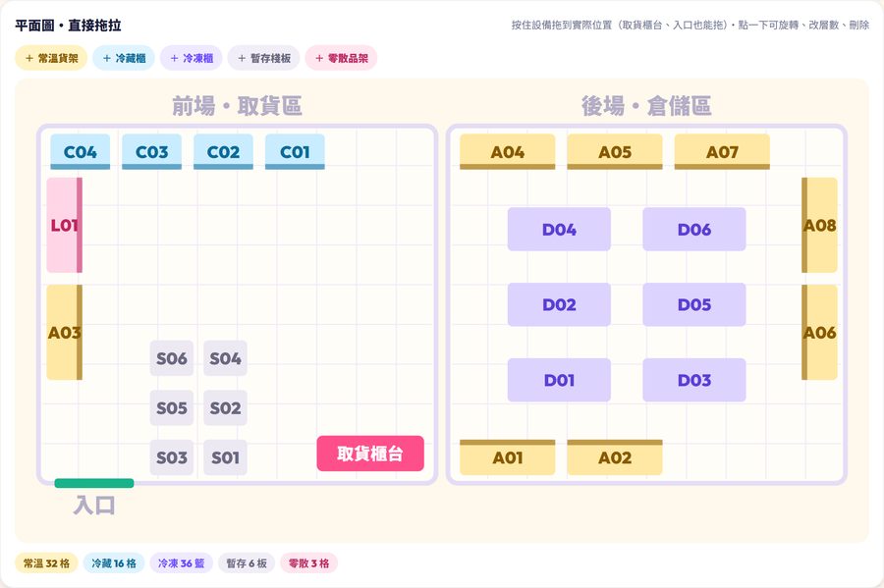Select loose-item rack L01
This screenshot has height=588, width=884.
(64, 226)
